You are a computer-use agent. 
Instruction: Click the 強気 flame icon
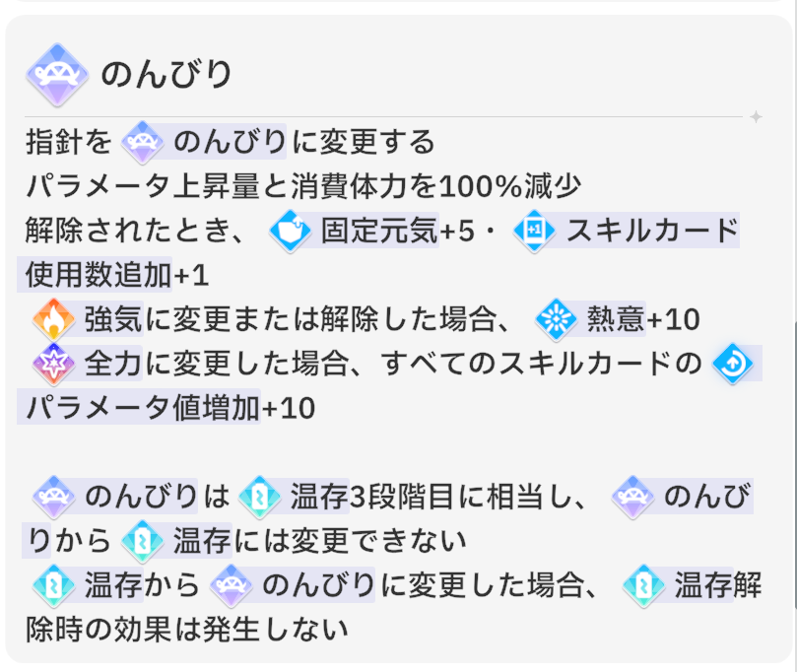pos(53,319)
